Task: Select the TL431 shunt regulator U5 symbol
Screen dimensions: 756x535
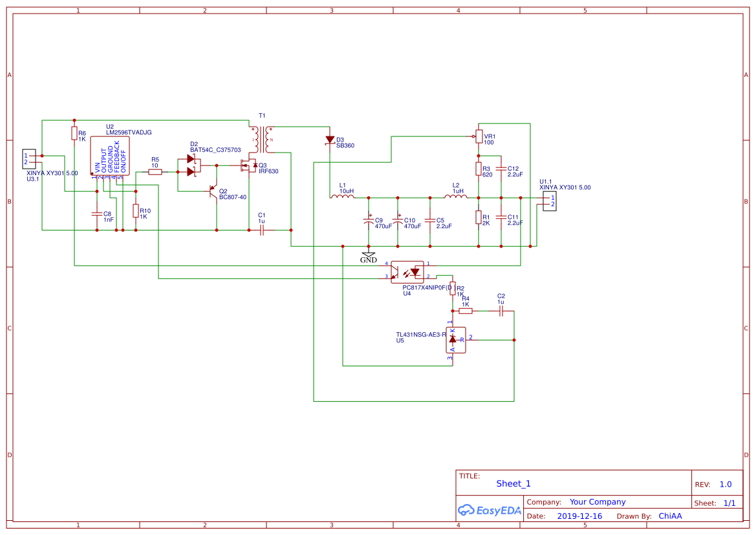Action: pos(453,339)
